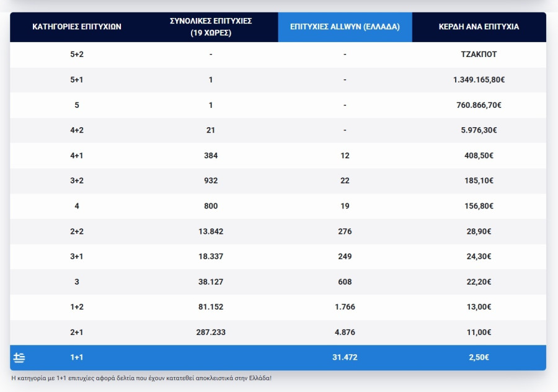
Task: Click the Allwyn wins value 22
Action: pyautogui.click(x=345, y=181)
